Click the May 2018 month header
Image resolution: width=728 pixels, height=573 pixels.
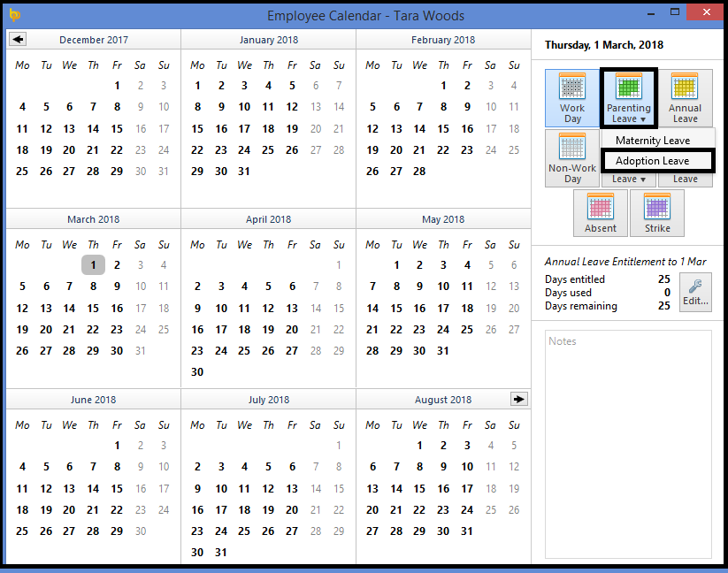tap(443, 219)
